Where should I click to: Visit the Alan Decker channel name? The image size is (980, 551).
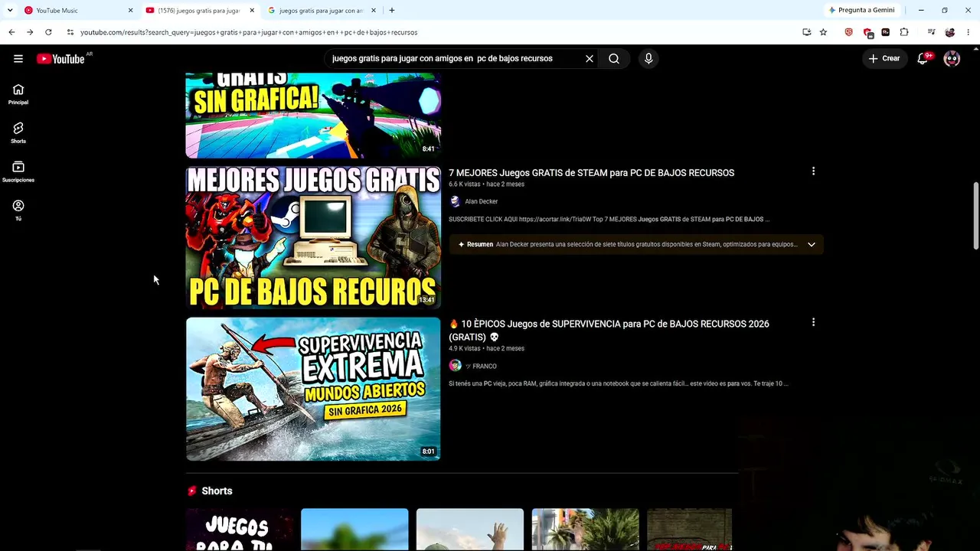tap(482, 201)
